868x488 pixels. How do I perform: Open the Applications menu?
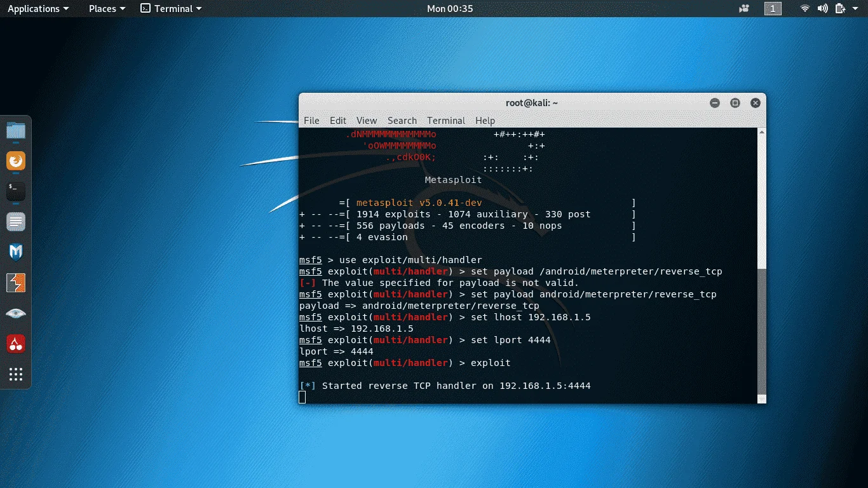click(x=37, y=9)
